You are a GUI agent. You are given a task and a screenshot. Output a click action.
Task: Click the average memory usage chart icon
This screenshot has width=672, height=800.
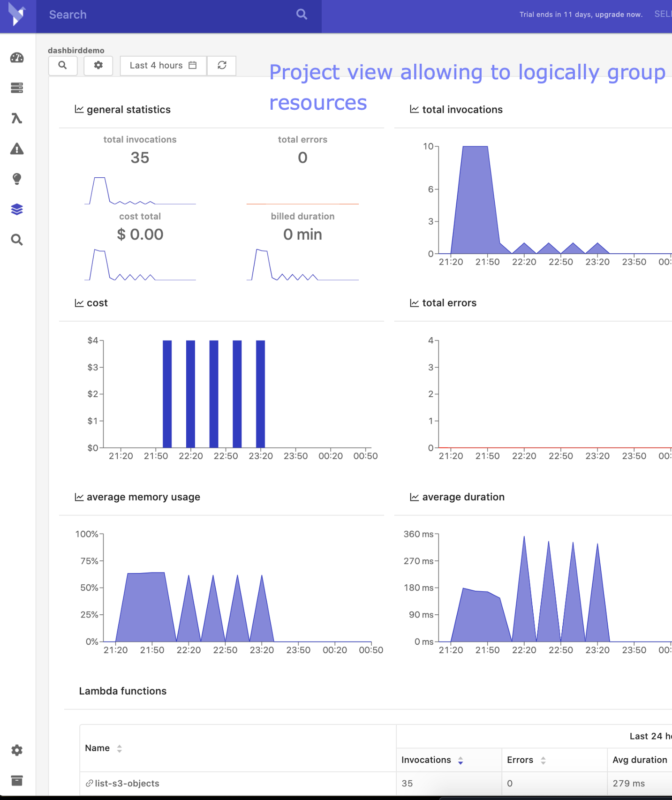[79, 497]
